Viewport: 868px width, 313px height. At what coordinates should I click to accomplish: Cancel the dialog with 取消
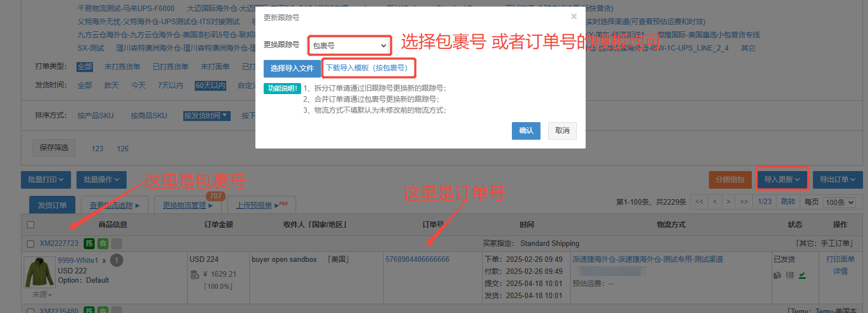563,130
